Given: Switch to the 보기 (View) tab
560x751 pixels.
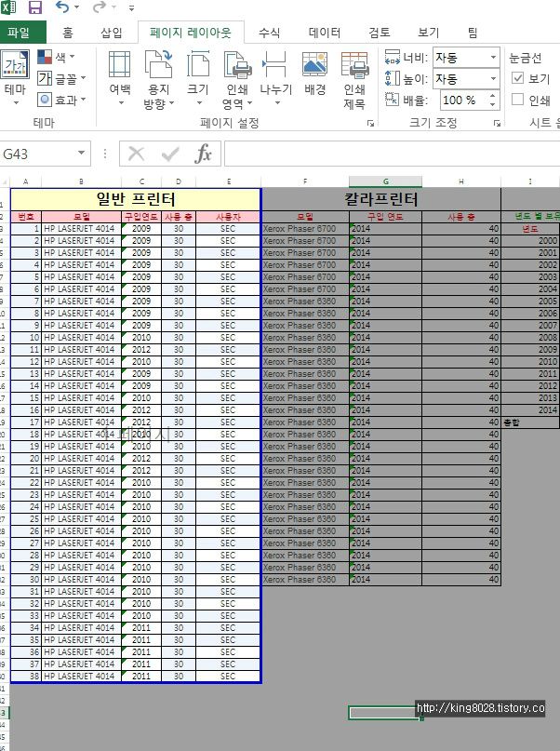Looking at the screenshot, I should pos(428,32).
